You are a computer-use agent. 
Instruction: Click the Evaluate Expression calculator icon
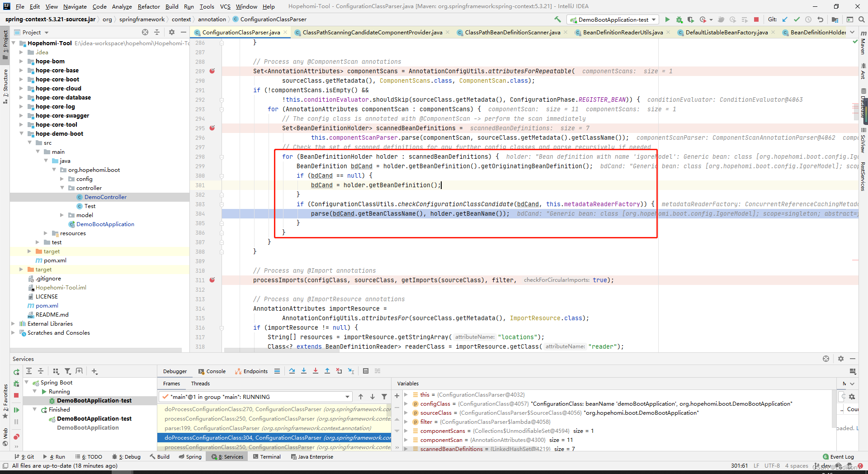366,371
